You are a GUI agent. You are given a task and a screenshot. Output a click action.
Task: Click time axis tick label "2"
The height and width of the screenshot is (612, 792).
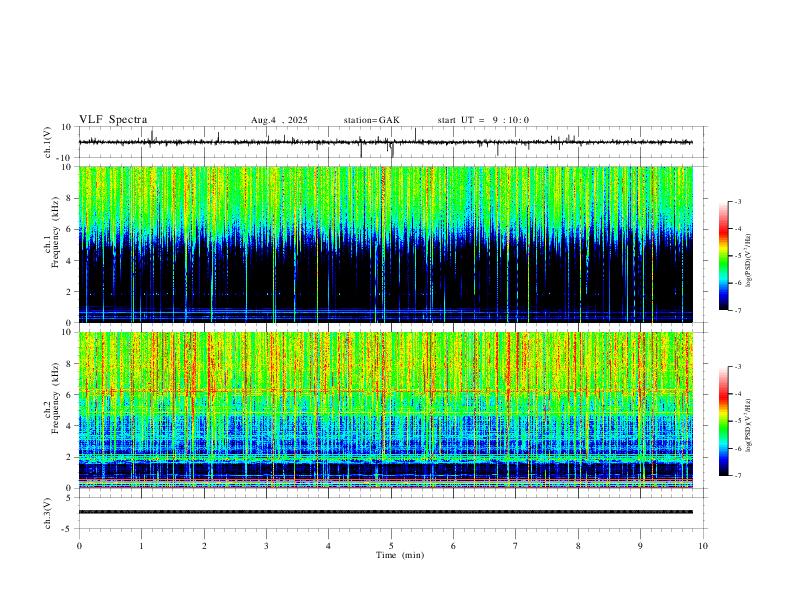click(x=204, y=546)
